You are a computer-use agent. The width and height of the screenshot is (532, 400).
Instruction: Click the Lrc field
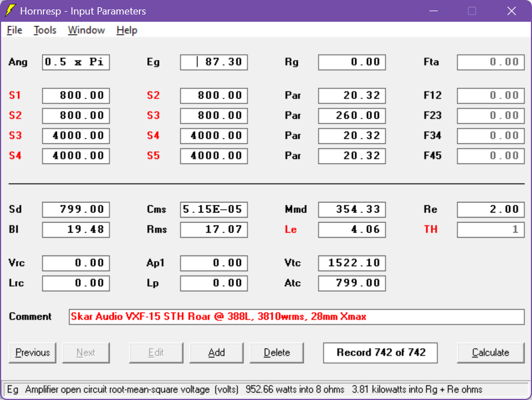tap(76, 283)
